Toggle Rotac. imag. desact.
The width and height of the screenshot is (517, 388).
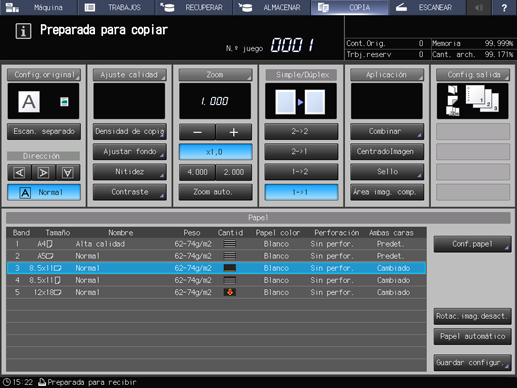tap(472, 316)
